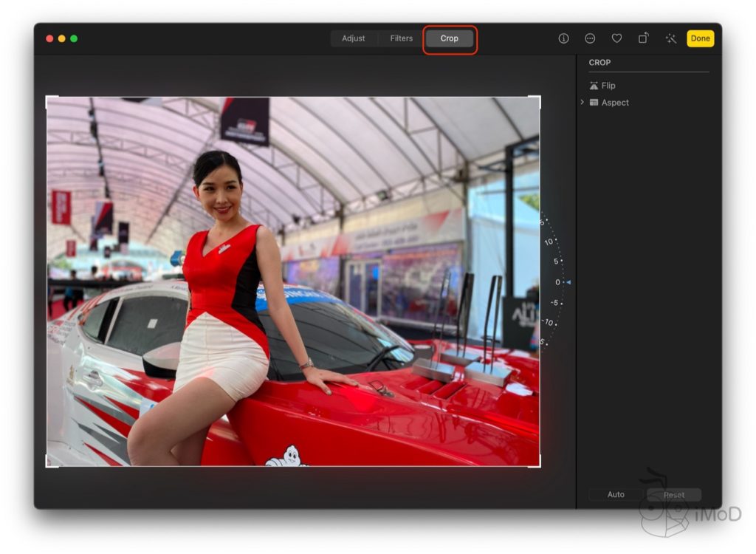Mark photo as favorite with heart icon

(x=616, y=38)
